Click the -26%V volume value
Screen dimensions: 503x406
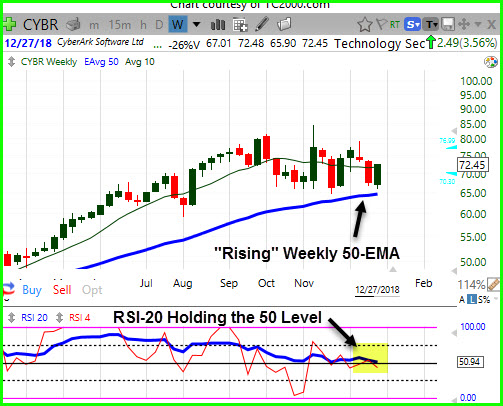(184, 44)
